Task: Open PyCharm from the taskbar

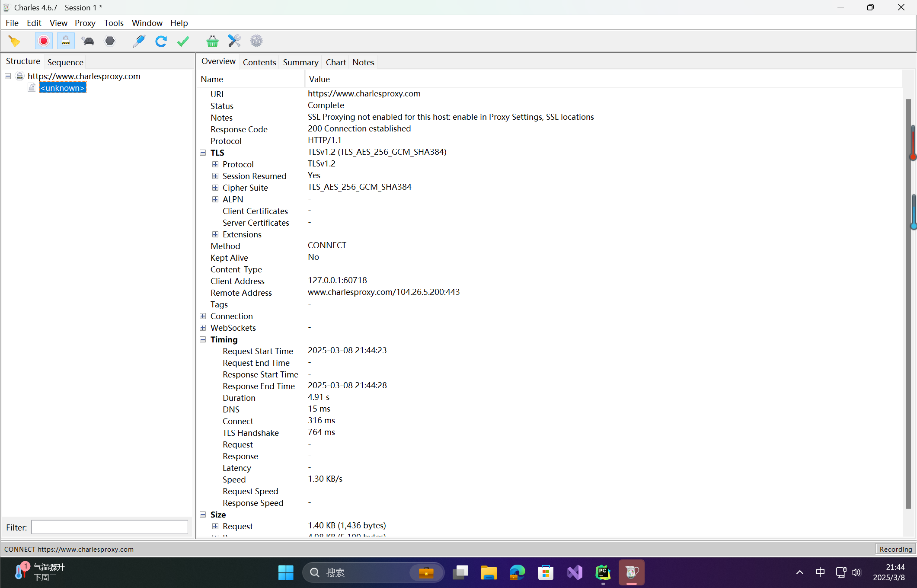Action: [603, 572]
